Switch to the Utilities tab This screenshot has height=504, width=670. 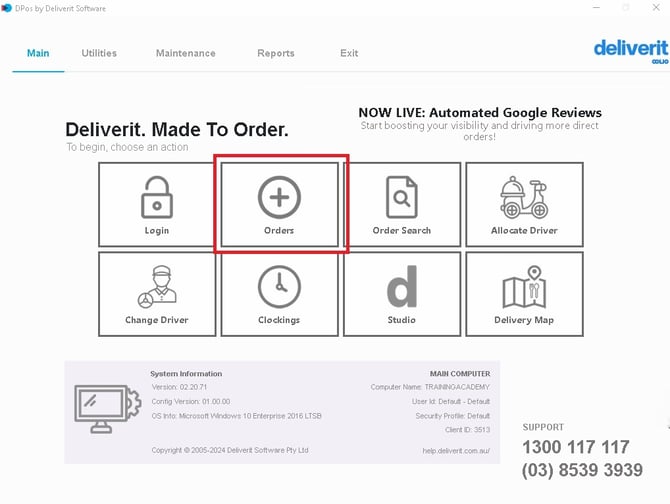tap(99, 53)
